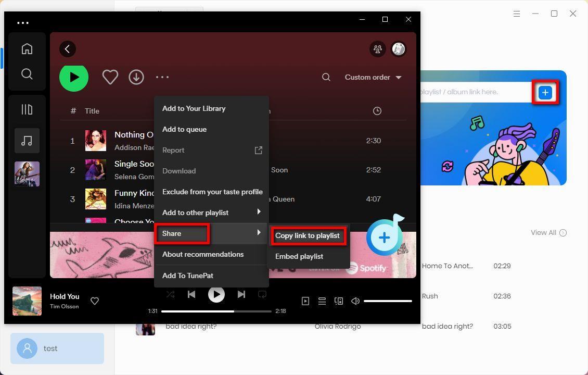
Task: Toggle the repeat button
Action: pyautogui.click(x=262, y=295)
